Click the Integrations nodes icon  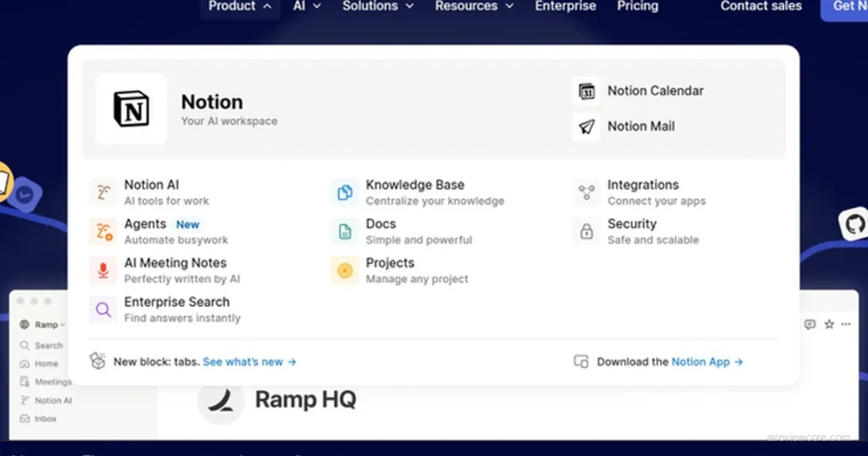(587, 192)
